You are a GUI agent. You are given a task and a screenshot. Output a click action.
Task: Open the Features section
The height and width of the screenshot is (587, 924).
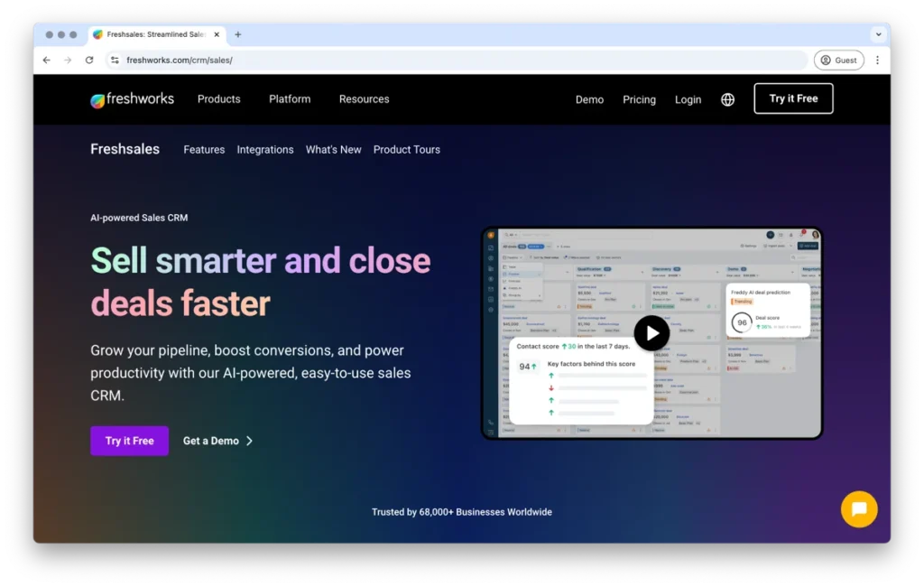(204, 150)
